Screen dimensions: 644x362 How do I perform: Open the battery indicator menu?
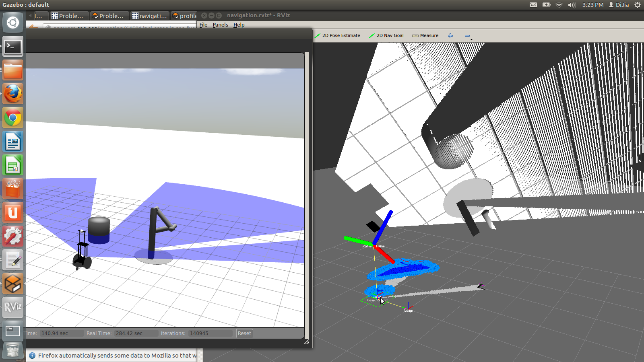click(x=546, y=5)
